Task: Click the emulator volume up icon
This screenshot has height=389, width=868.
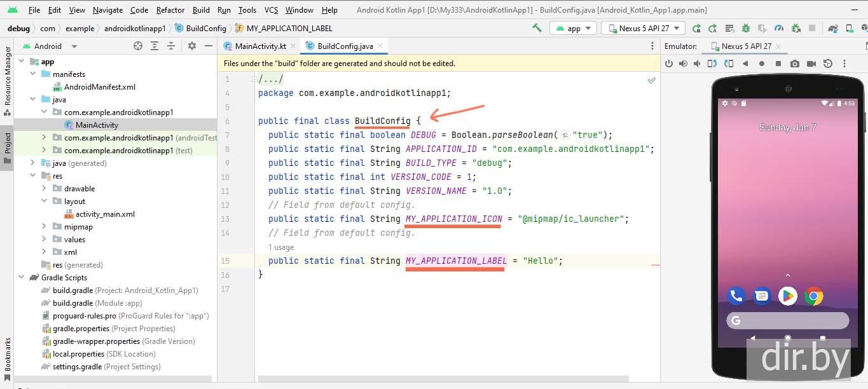Action: tap(684, 64)
